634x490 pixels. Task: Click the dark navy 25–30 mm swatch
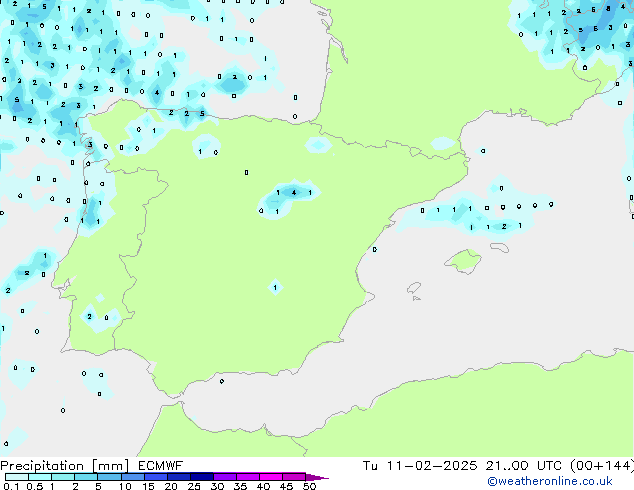click(201, 477)
